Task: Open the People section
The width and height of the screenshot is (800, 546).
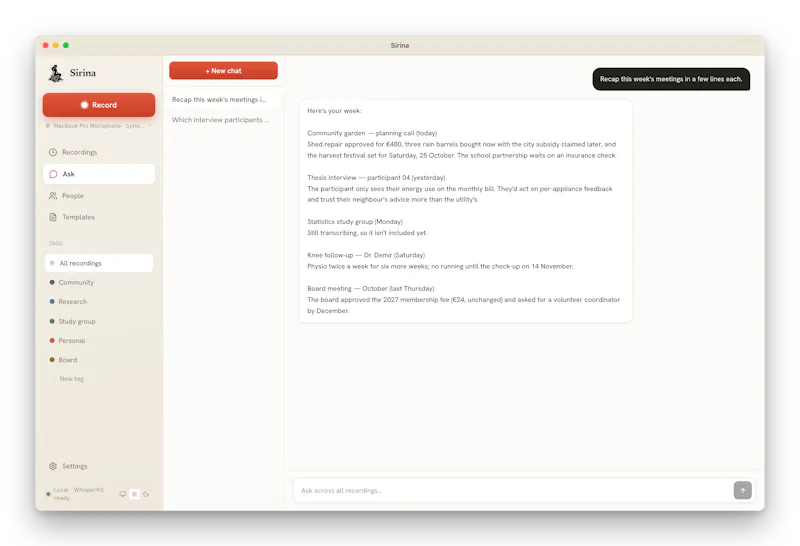Action: [x=99, y=195]
